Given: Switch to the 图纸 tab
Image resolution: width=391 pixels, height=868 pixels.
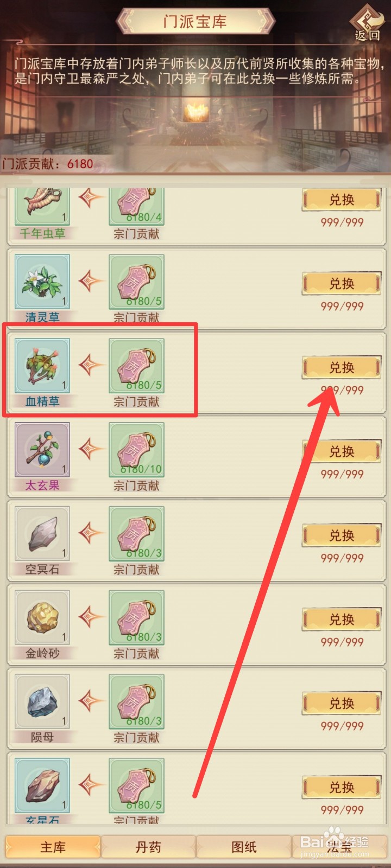Looking at the screenshot, I should (244, 847).
